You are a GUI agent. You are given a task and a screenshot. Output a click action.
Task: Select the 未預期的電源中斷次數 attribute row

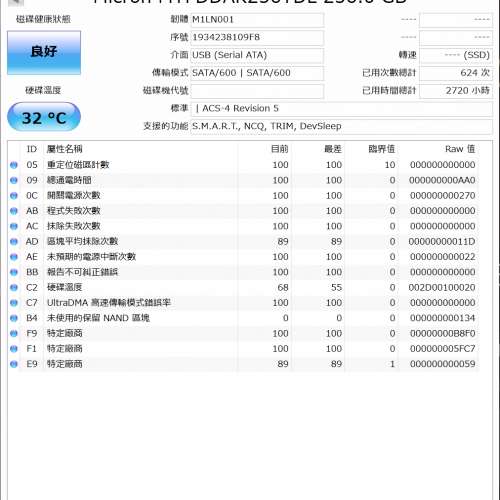click(243, 257)
